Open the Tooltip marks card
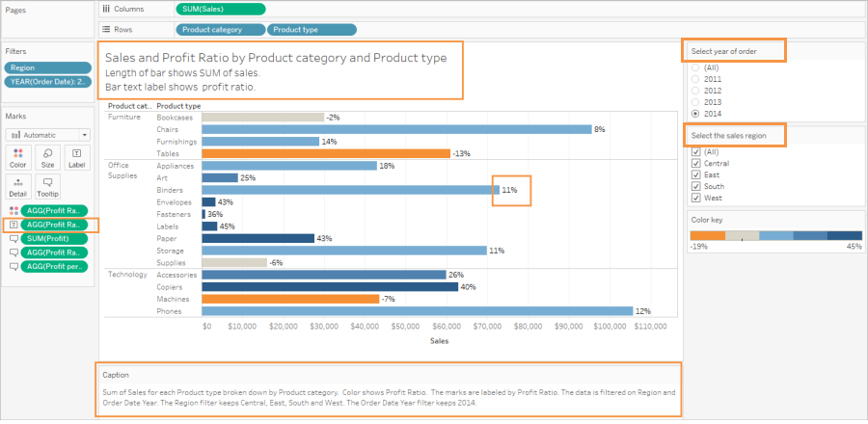Image resolution: width=868 pixels, height=424 pixels. (x=47, y=187)
